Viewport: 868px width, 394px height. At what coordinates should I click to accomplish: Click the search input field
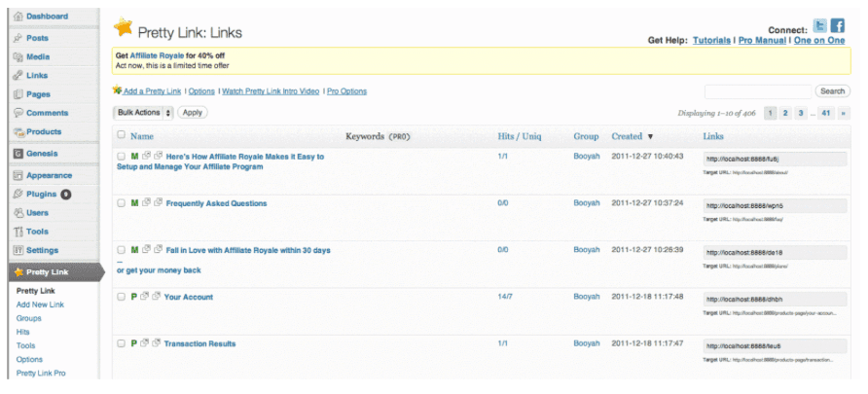pyautogui.click(x=757, y=91)
